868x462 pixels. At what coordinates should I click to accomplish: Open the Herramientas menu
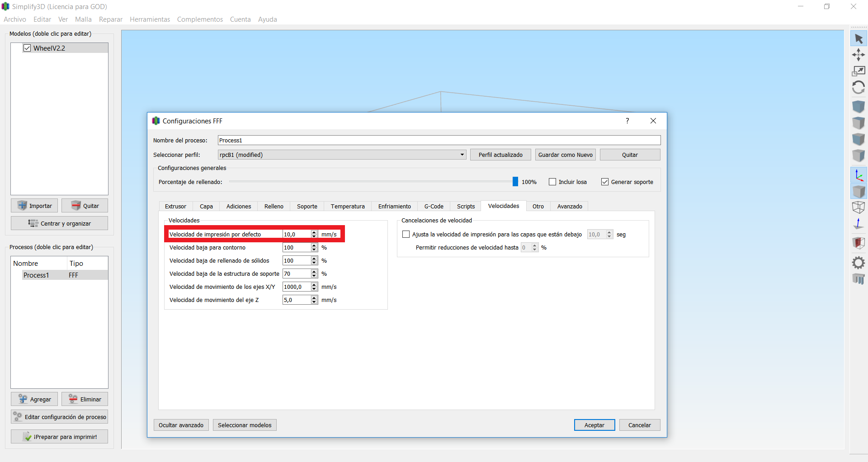pos(150,19)
